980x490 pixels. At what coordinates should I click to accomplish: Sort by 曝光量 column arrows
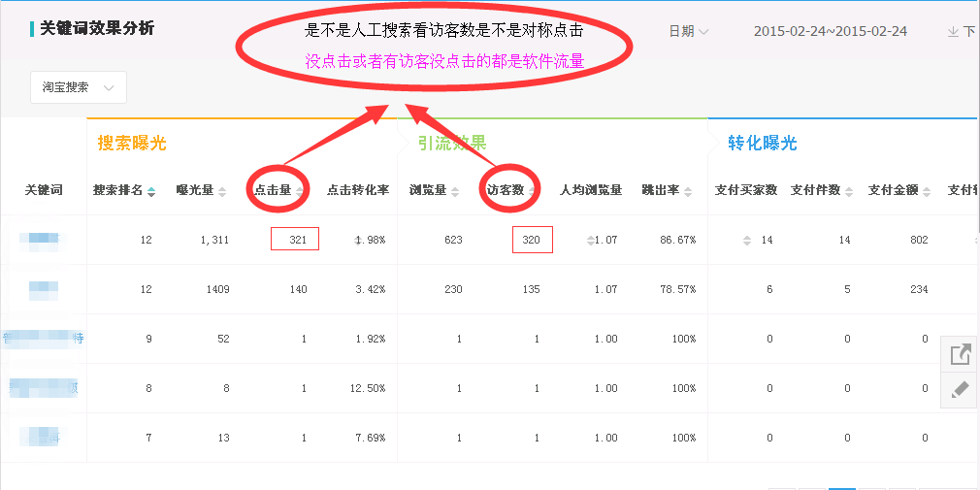[223, 191]
